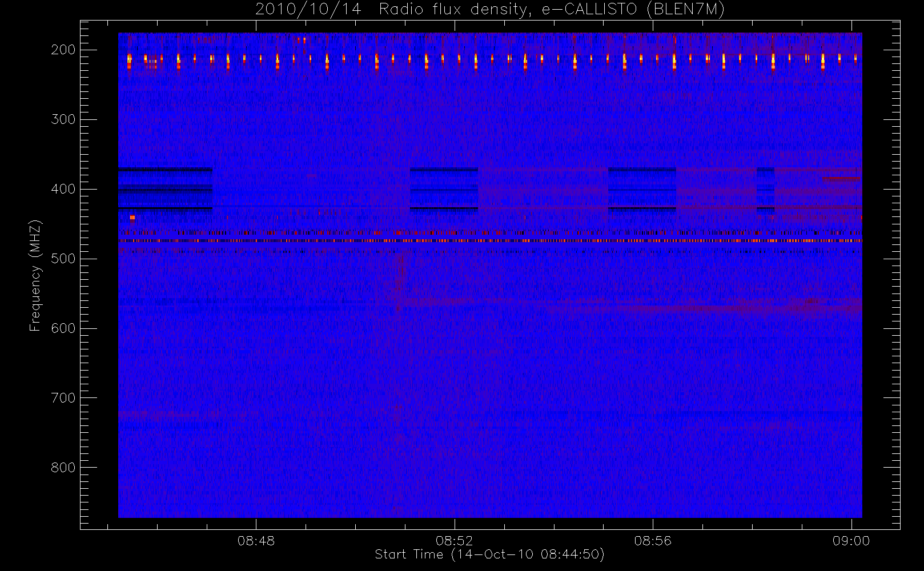
Task: Click the 'Start Time (14-Oct-10 08:44:50)' label
Action: tap(489, 554)
